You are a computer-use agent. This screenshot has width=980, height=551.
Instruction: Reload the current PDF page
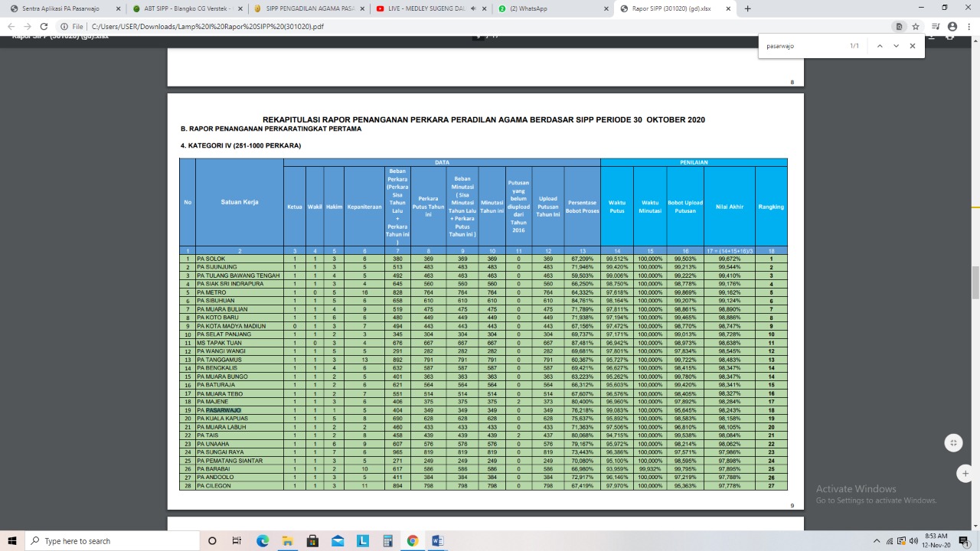(44, 26)
